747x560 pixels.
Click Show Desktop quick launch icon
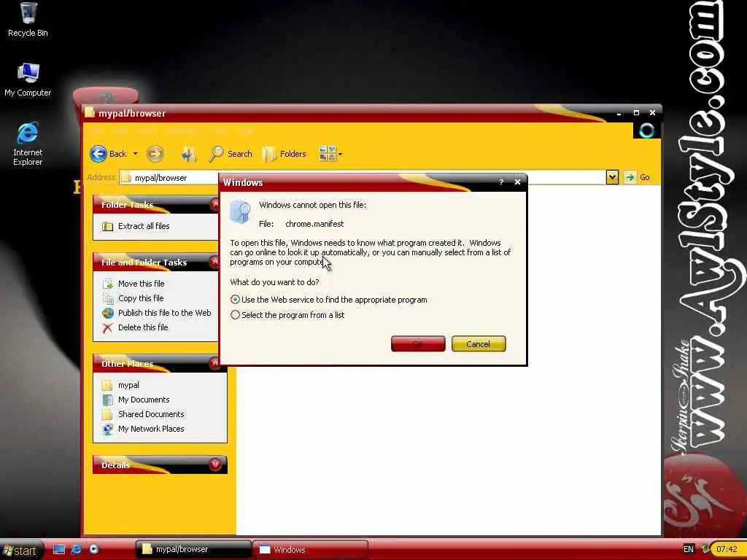59,550
